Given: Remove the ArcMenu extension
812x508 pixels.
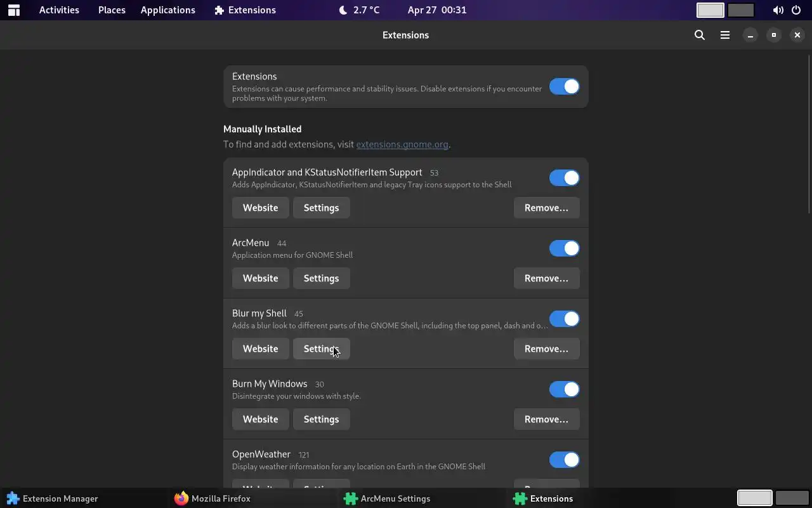Looking at the screenshot, I should tap(546, 278).
